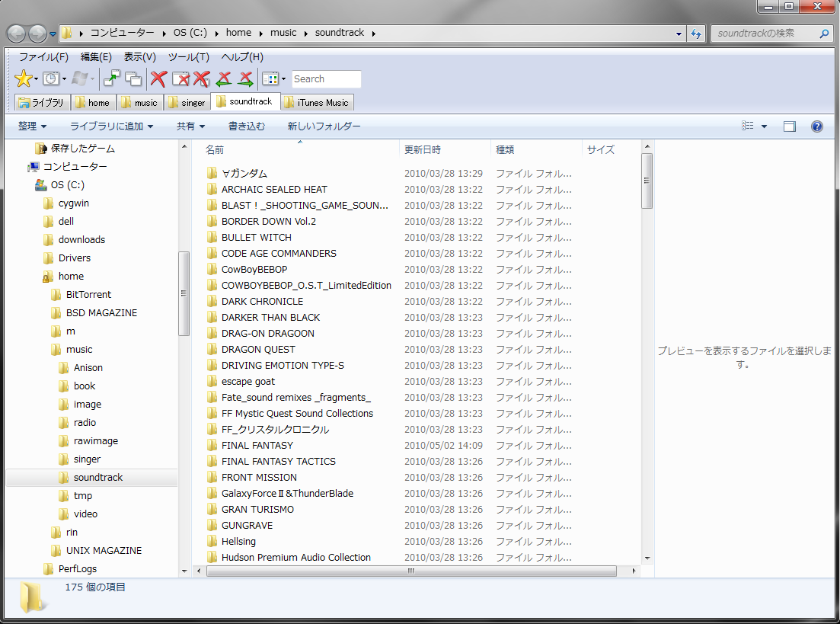Open the address bar history dropdown
The height and width of the screenshot is (624, 840).
click(x=679, y=34)
